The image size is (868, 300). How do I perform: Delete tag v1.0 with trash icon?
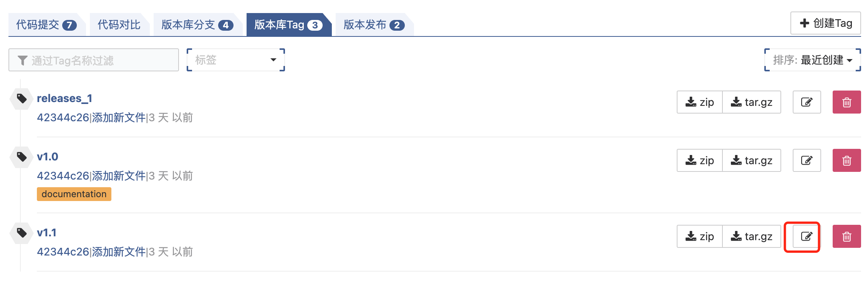click(x=846, y=160)
